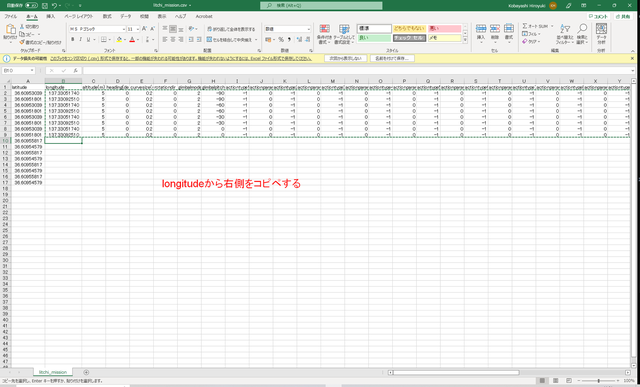The height and width of the screenshot is (387, 640).
Task: Expand the cell styles gallery
Action: [x=465, y=40]
